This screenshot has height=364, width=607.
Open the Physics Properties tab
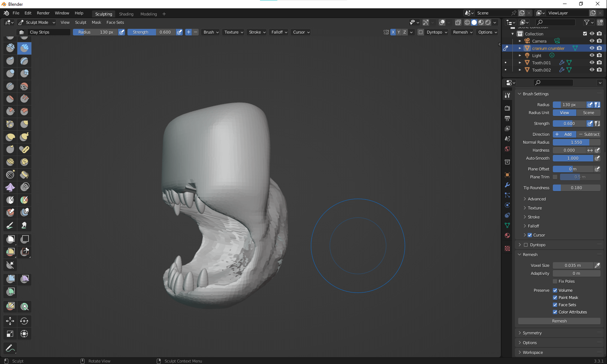(x=507, y=205)
